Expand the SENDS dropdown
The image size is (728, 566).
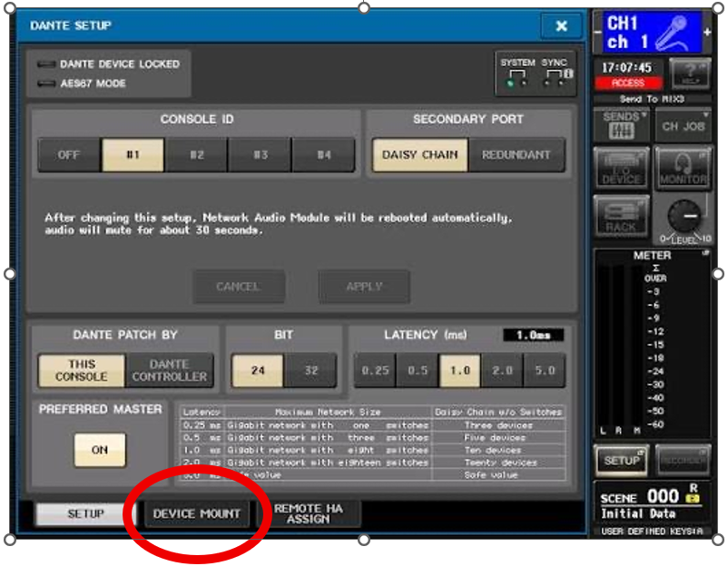(x=622, y=125)
